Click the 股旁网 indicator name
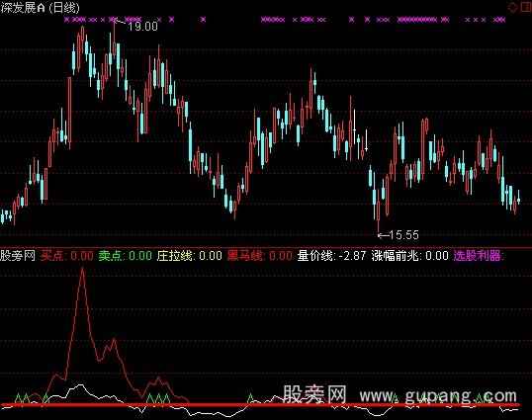 pos(18,256)
